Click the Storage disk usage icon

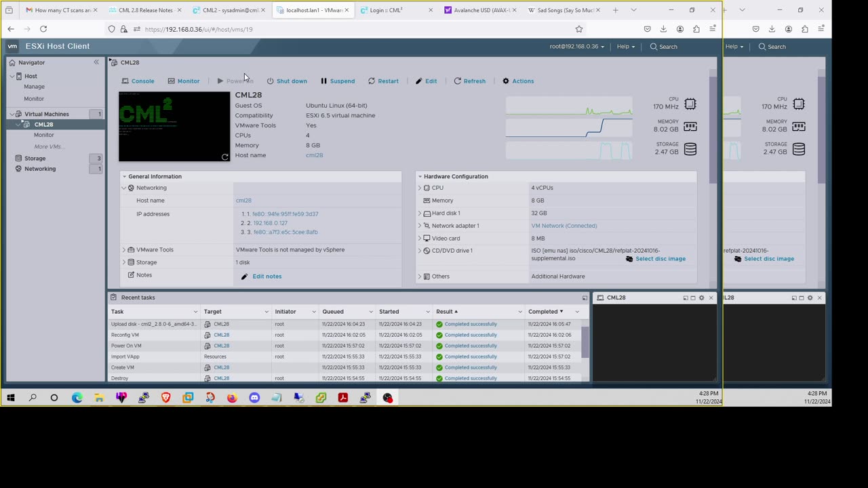click(690, 149)
